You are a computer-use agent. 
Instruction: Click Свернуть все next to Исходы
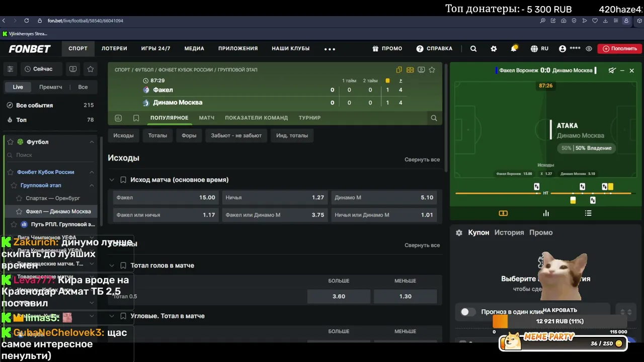pyautogui.click(x=422, y=159)
